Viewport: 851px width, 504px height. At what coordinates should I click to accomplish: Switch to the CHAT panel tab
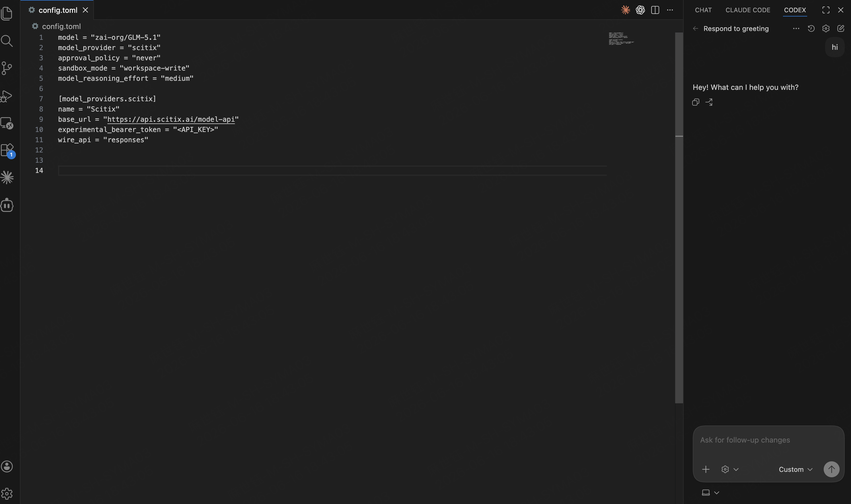point(703,10)
